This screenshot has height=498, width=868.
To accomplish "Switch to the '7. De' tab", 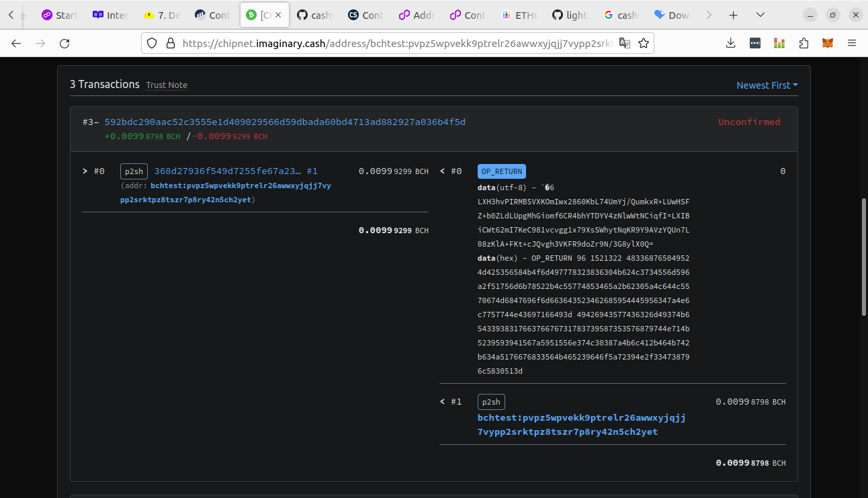I will click(162, 15).
